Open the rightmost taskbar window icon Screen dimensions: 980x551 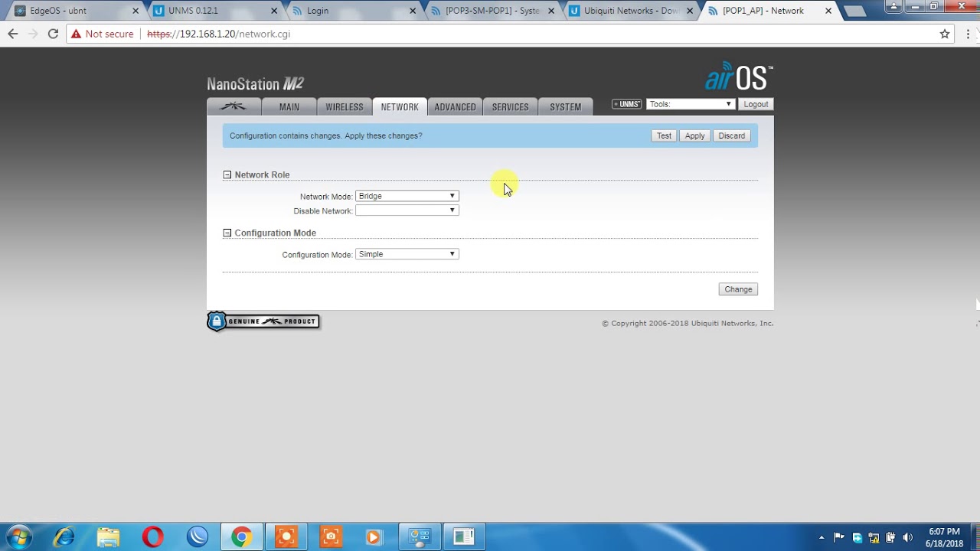click(x=463, y=536)
